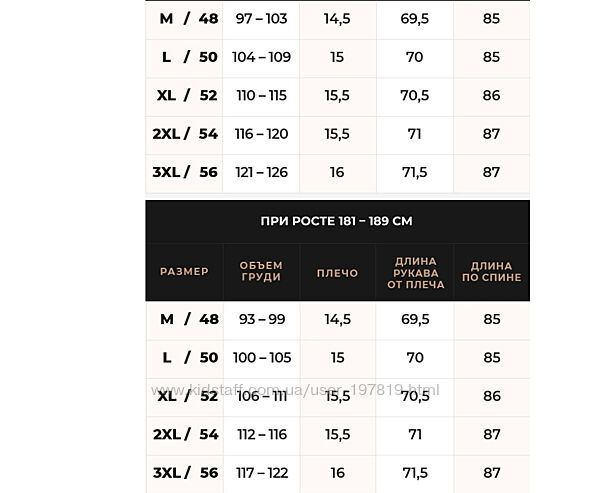Select the ОБЪЕМ ГРУДИ column header

pos(261,272)
